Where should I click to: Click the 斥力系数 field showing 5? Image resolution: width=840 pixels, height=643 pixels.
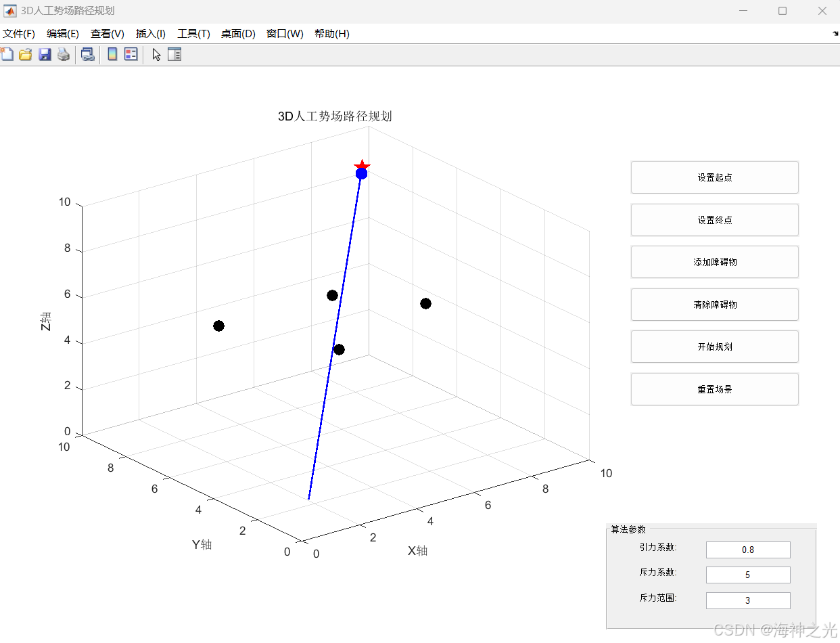(x=748, y=575)
